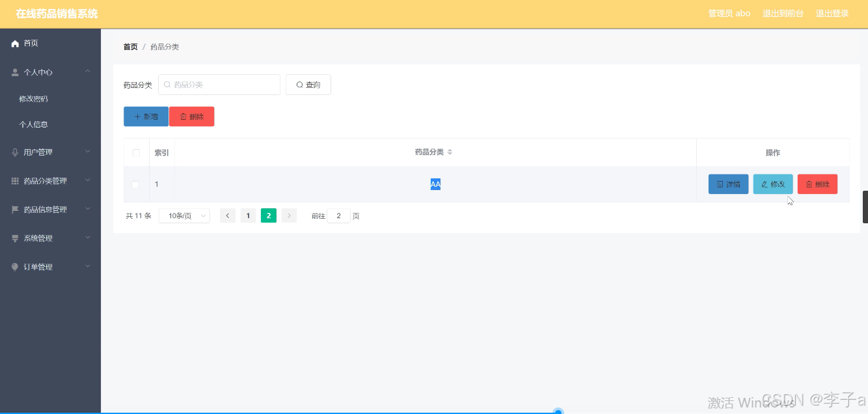
Task: Open 订单管理 menu label
Action: (x=38, y=267)
